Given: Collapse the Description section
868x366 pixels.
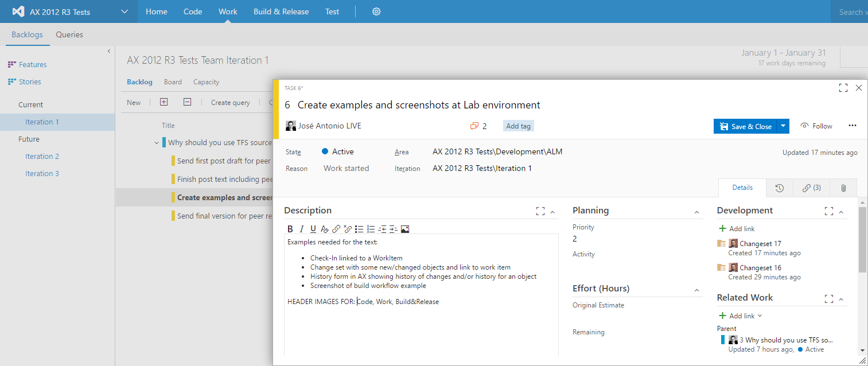Looking at the screenshot, I should 552,212.
